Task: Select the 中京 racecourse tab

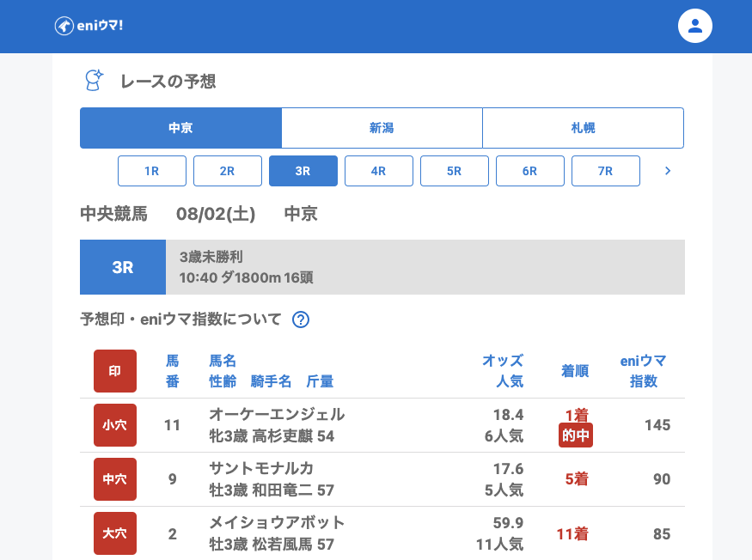Action: 180,128
